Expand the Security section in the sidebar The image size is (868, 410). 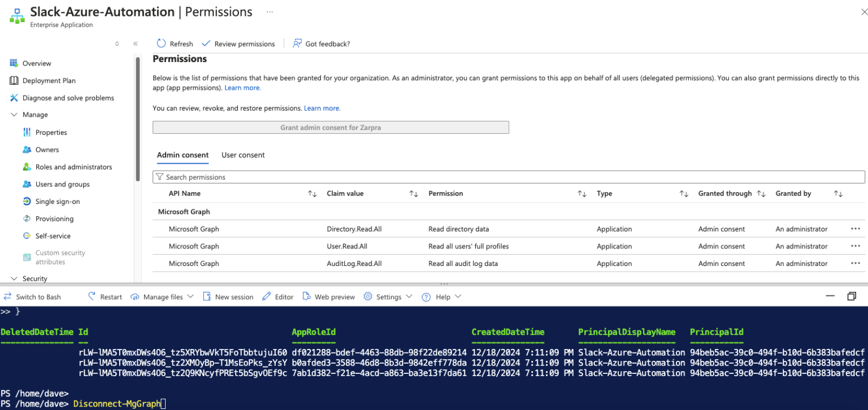point(14,278)
